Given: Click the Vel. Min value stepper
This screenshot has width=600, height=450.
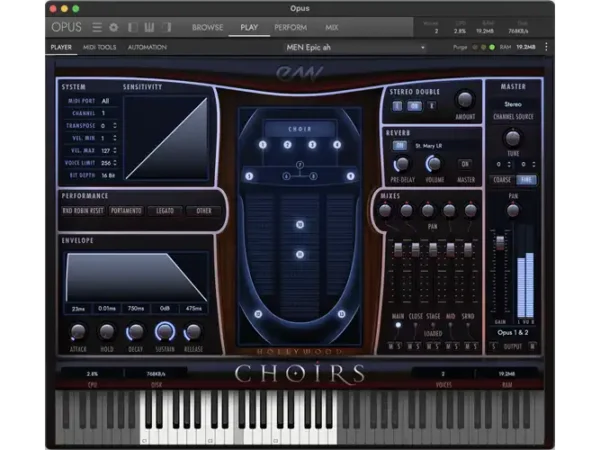Looking at the screenshot, I should pos(115,138).
